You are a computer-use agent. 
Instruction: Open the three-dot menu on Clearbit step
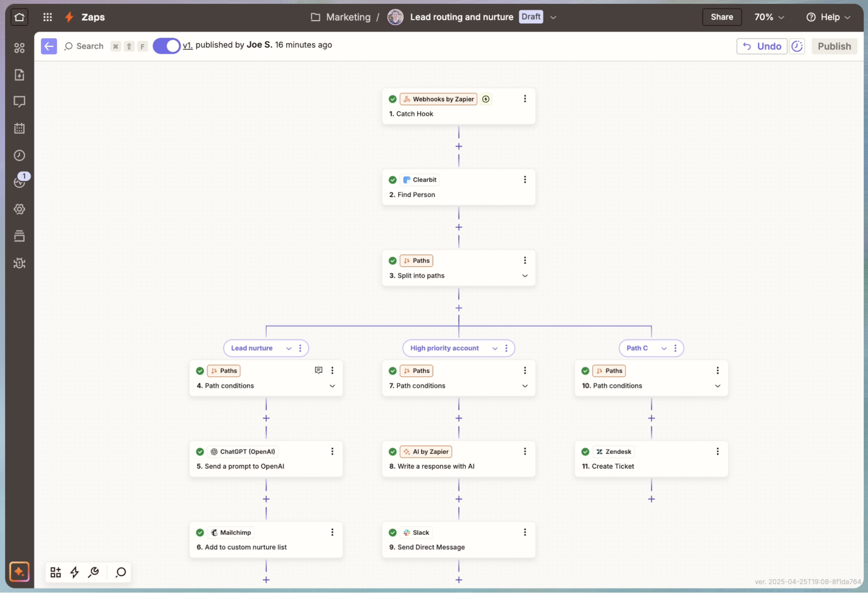[525, 180]
